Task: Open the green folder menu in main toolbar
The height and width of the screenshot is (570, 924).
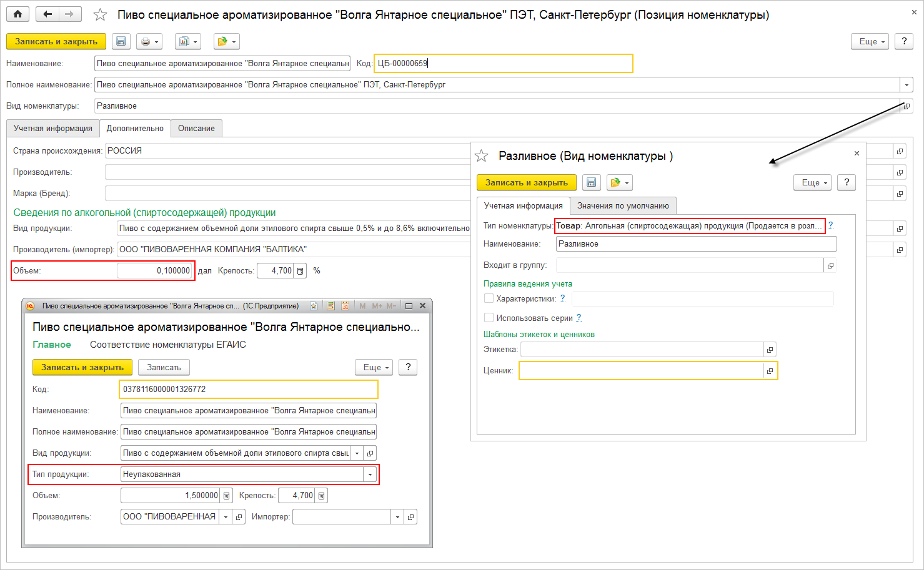Action: (227, 42)
